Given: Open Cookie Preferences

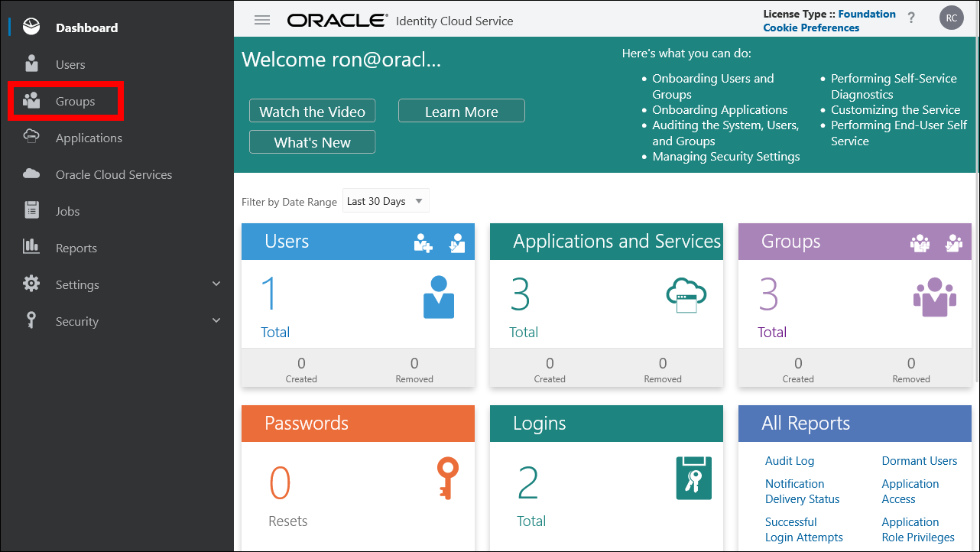Looking at the screenshot, I should [810, 28].
